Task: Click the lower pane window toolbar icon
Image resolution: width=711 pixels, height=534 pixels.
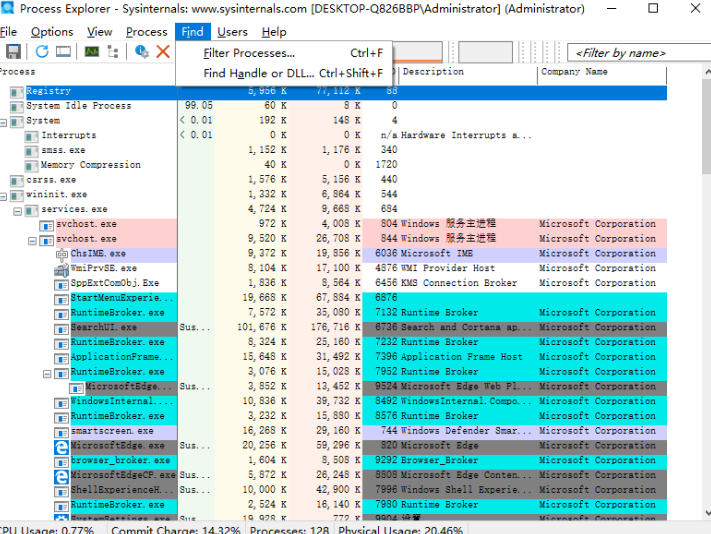Action: coord(64,51)
